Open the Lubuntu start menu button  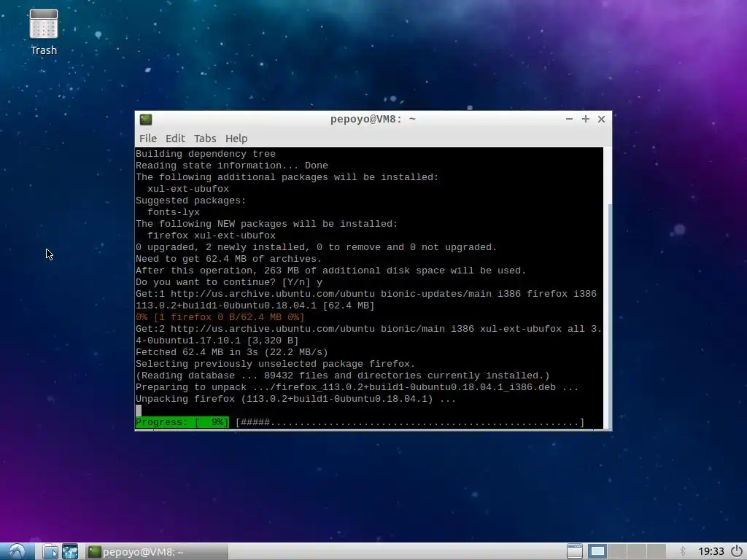(18, 551)
